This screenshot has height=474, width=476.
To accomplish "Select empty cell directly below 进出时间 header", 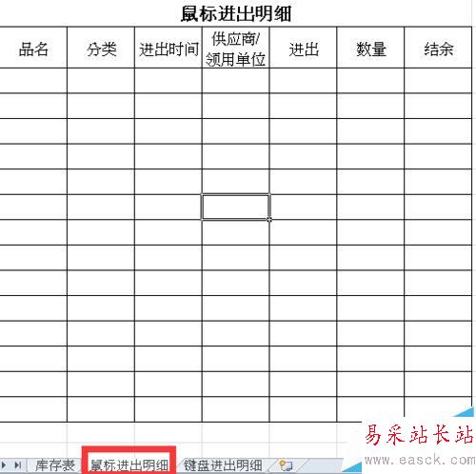I will click(169, 81).
